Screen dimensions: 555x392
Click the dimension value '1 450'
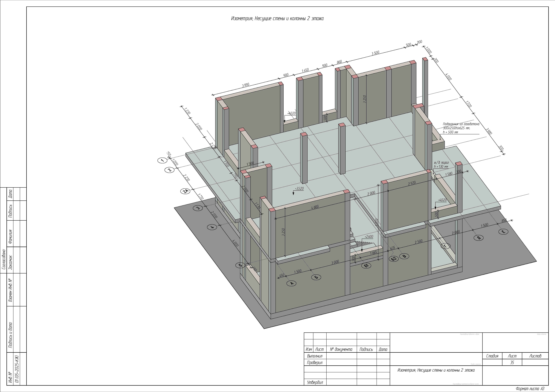pos(305,70)
